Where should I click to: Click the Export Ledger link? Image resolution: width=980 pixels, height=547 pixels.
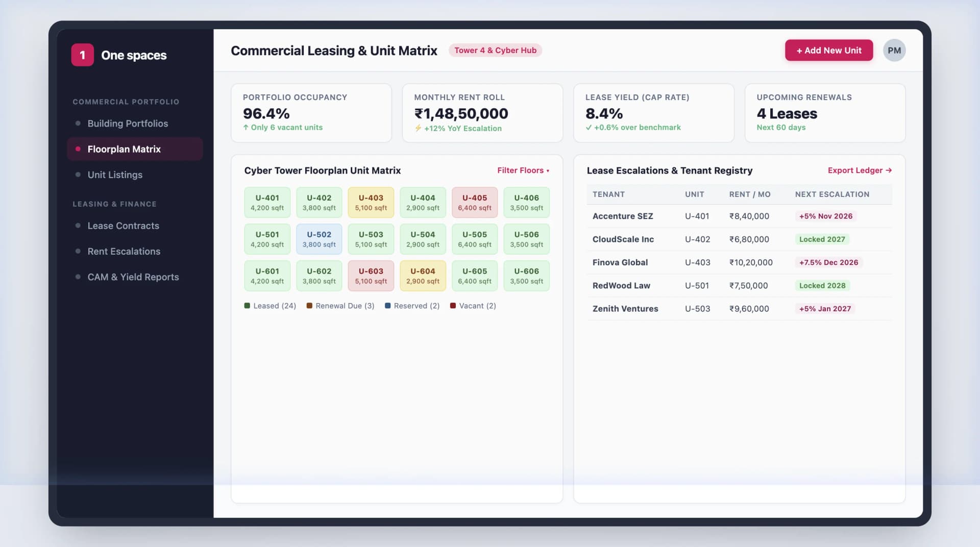point(860,170)
